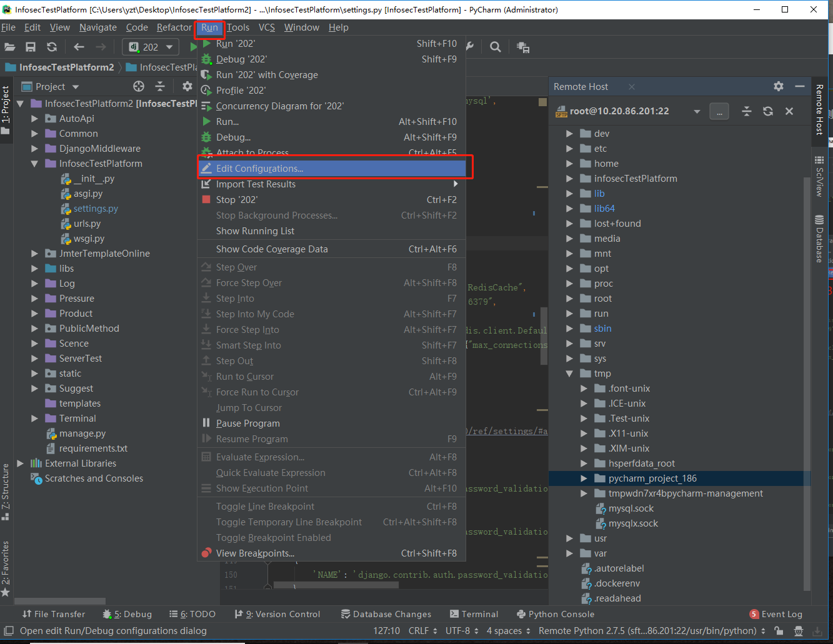
Task: Collapse the InfosecTestPlatform folder
Action: pos(34,164)
